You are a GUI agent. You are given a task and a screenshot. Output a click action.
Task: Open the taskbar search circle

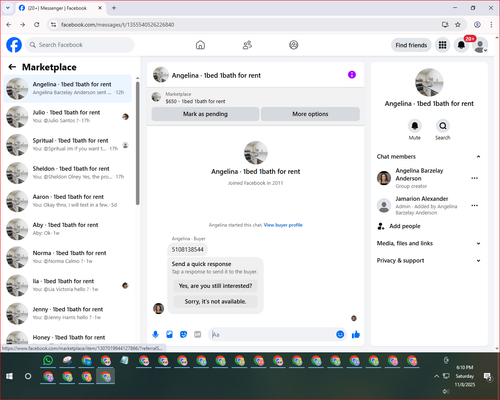(x=28, y=376)
